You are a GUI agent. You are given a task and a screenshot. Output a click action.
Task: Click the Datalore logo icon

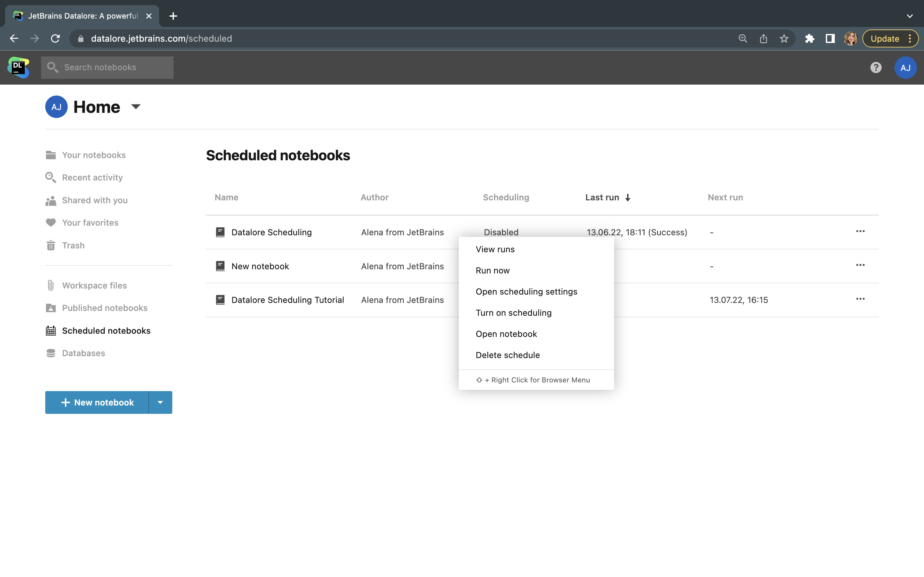(18, 68)
